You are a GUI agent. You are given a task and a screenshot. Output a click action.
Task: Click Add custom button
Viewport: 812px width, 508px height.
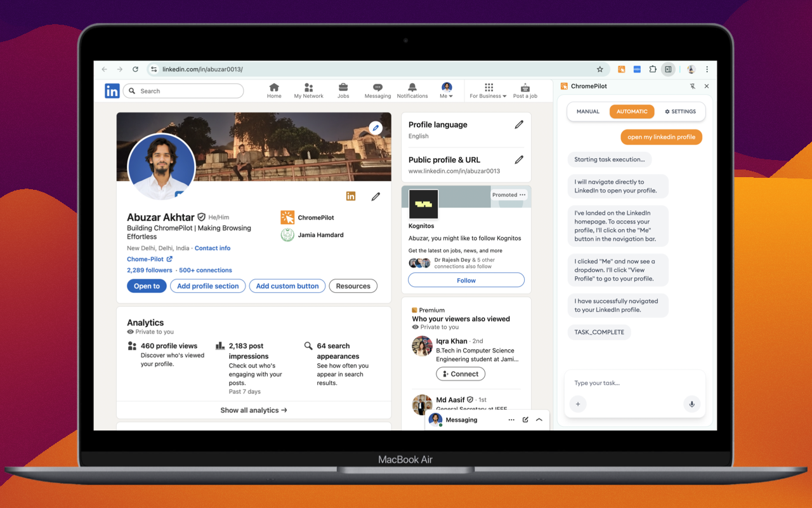click(x=287, y=286)
